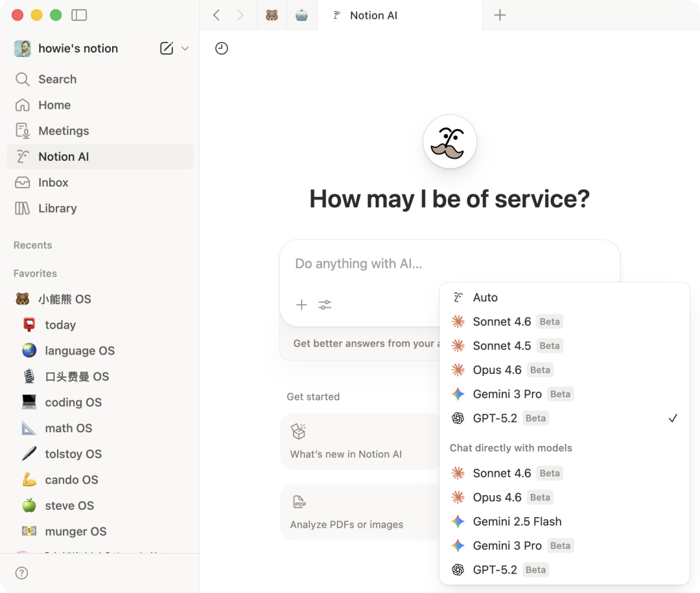
Task: Go forward with the right arrow
Action: pyautogui.click(x=240, y=15)
